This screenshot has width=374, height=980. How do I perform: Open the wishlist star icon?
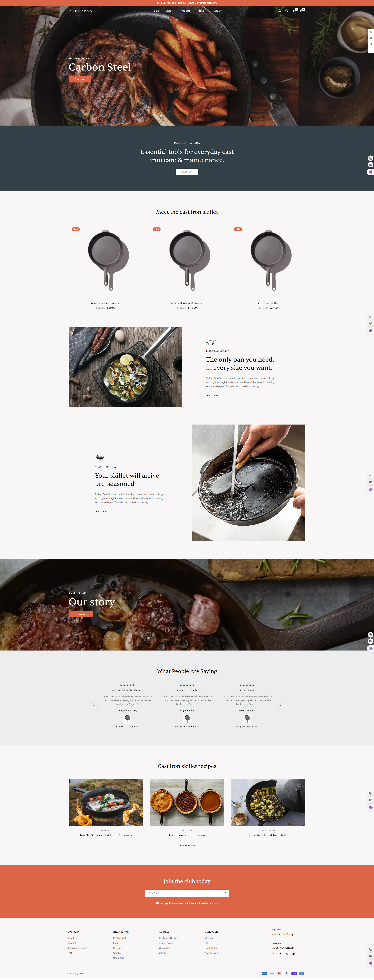(294, 11)
